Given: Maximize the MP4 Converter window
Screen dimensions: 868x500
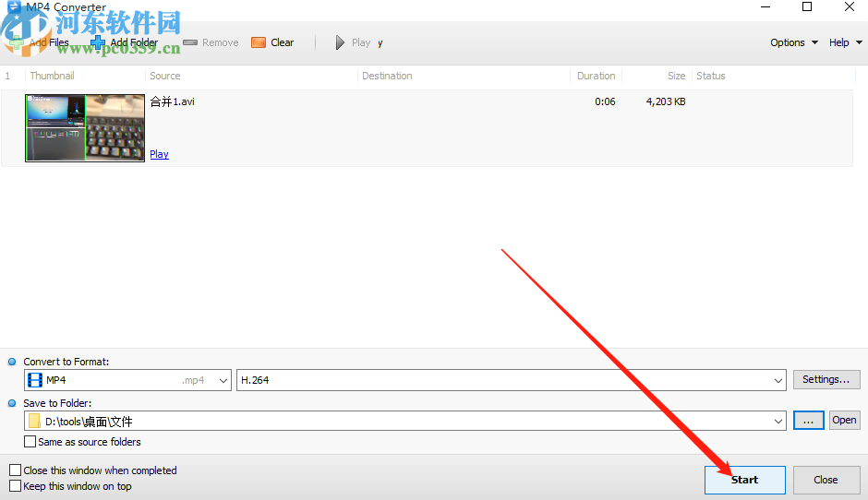Looking at the screenshot, I should pos(807,6).
